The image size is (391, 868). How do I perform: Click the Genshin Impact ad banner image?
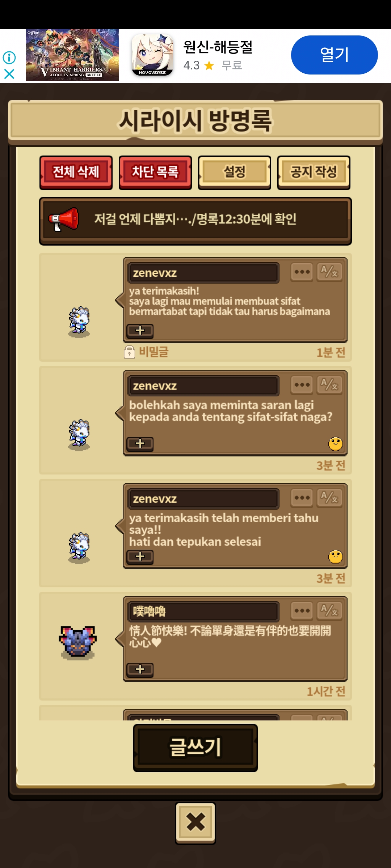(x=72, y=55)
